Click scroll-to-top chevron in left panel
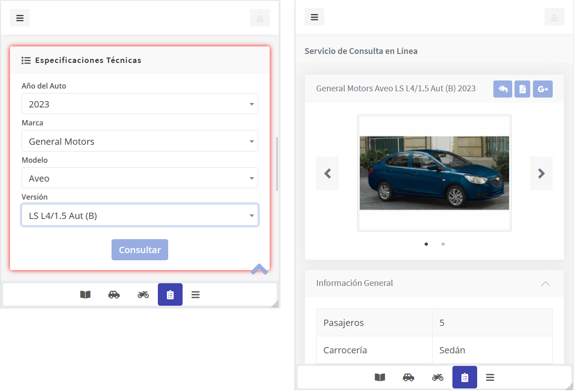 (259, 269)
